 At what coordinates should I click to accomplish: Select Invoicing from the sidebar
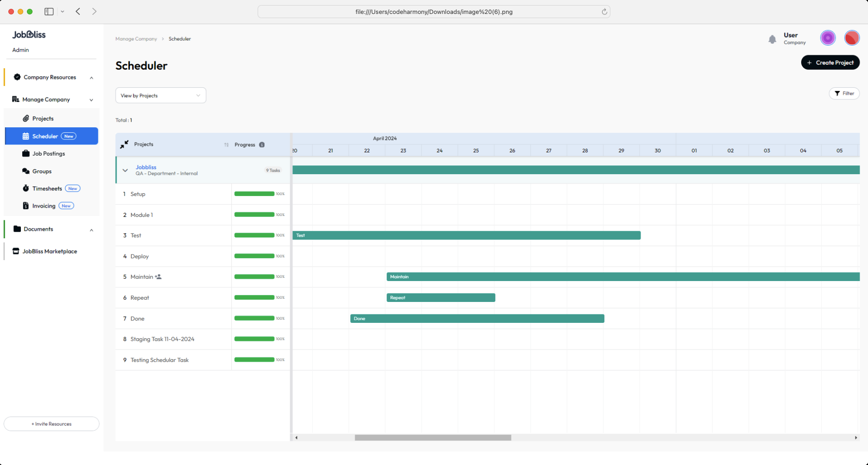coord(44,206)
